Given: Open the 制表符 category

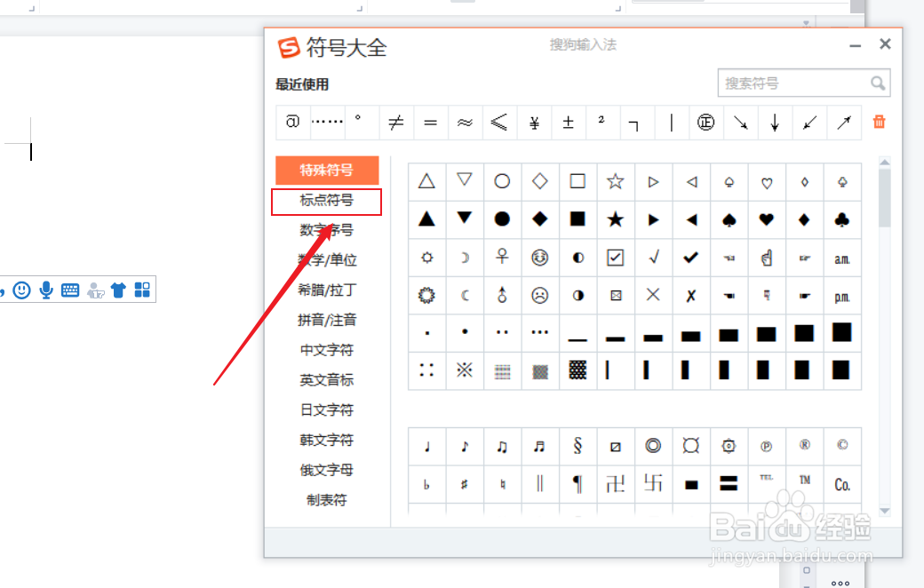Looking at the screenshot, I should [327, 500].
